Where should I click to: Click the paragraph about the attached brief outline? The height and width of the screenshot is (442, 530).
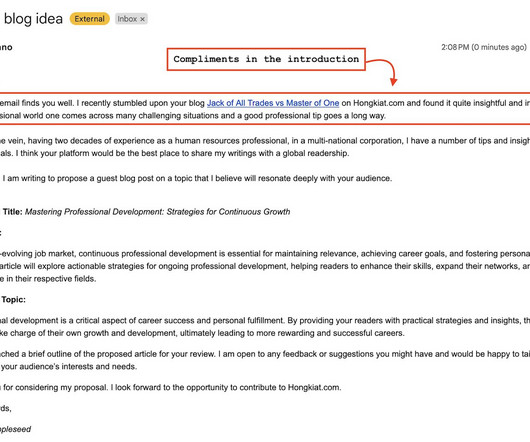(265, 360)
